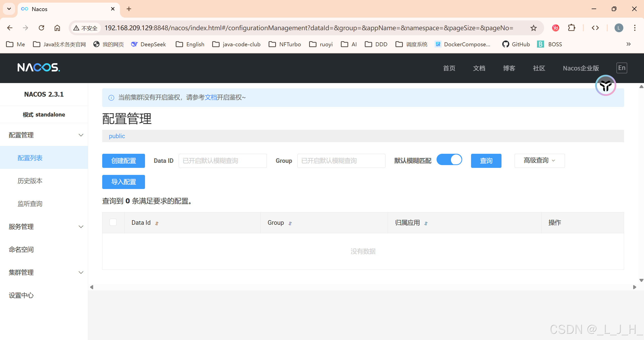Toggle the 默认模糊匹配 switch off
This screenshot has width=644, height=340.
click(x=449, y=160)
